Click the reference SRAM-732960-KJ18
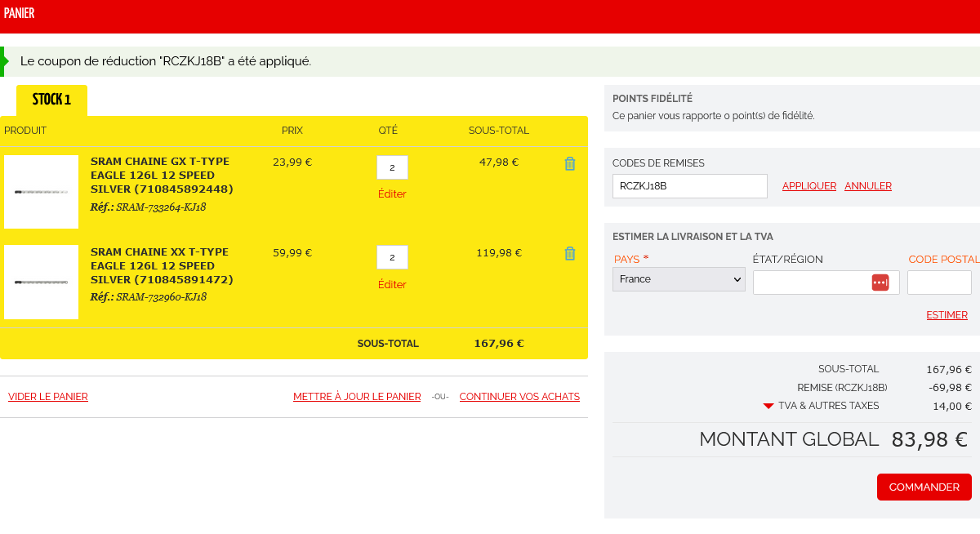Screen dimensions: 980x534 coord(161,297)
